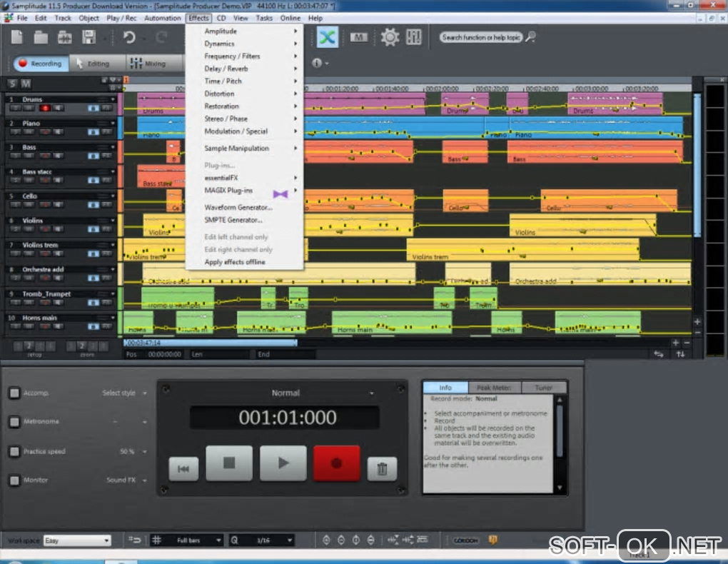This screenshot has height=564, width=728.
Task: Open settings with the gear icon
Action: pyautogui.click(x=390, y=37)
